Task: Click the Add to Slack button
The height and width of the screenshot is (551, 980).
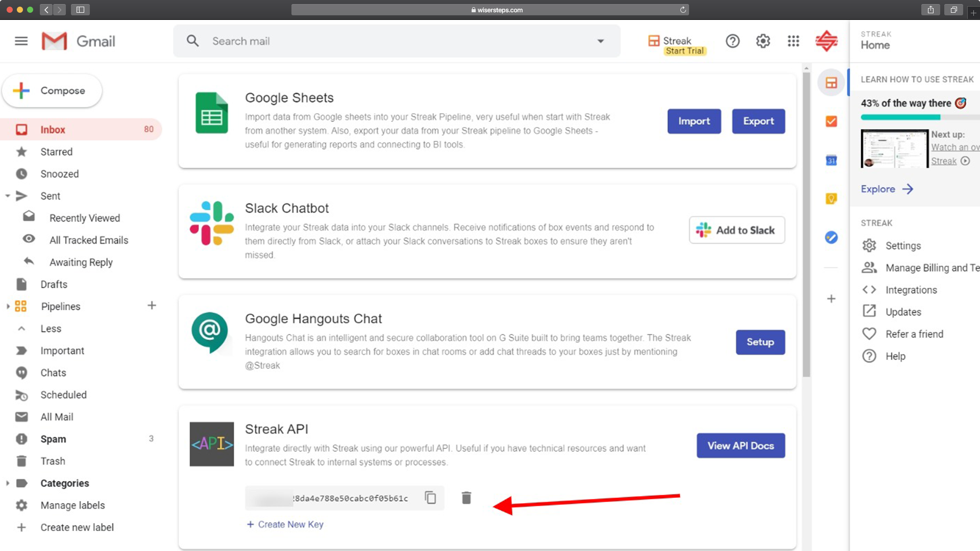Action: [x=737, y=230]
